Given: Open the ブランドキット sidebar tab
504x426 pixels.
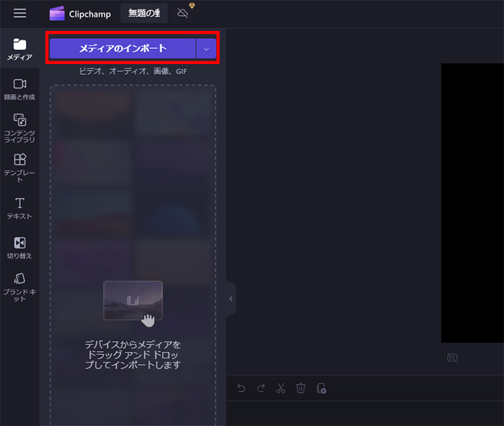Looking at the screenshot, I should 19,287.
